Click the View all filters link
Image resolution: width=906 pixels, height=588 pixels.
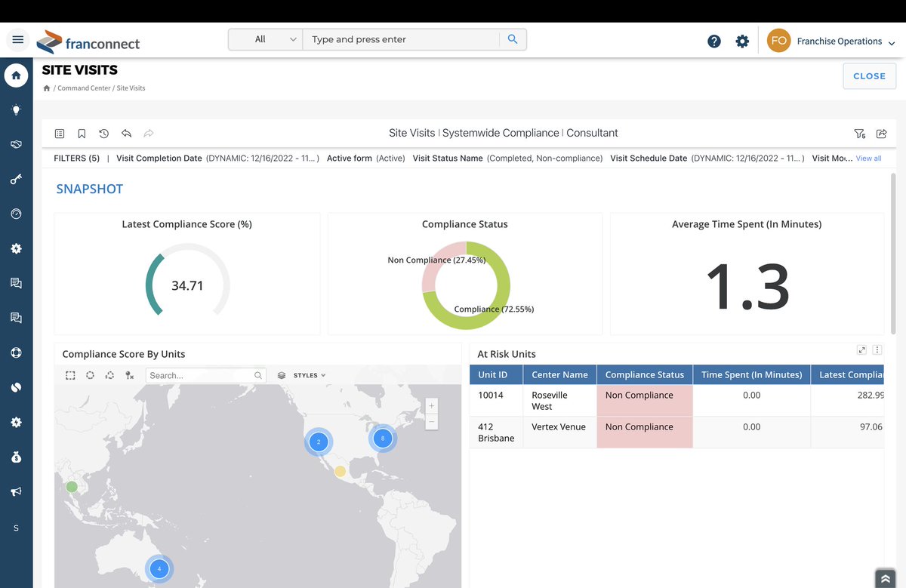pos(868,159)
